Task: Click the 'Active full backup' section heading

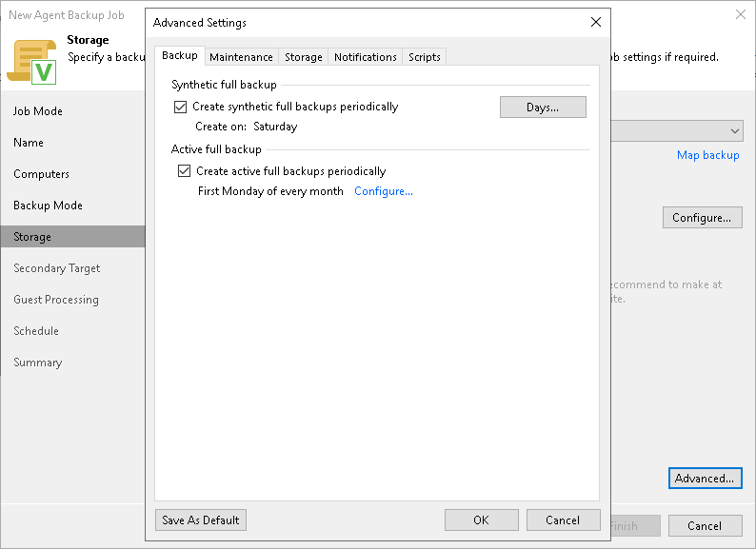Action: (x=216, y=149)
